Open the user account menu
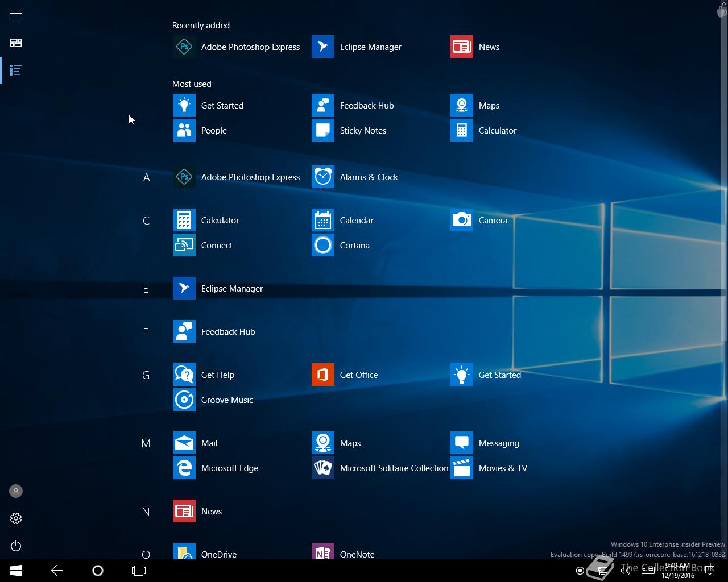Screen dimensions: 728x582 (x=16, y=491)
